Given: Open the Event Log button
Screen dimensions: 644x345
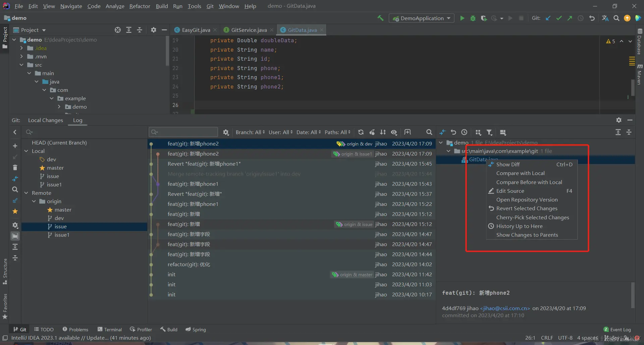Looking at the screenshot, I should tap(617, 330).
